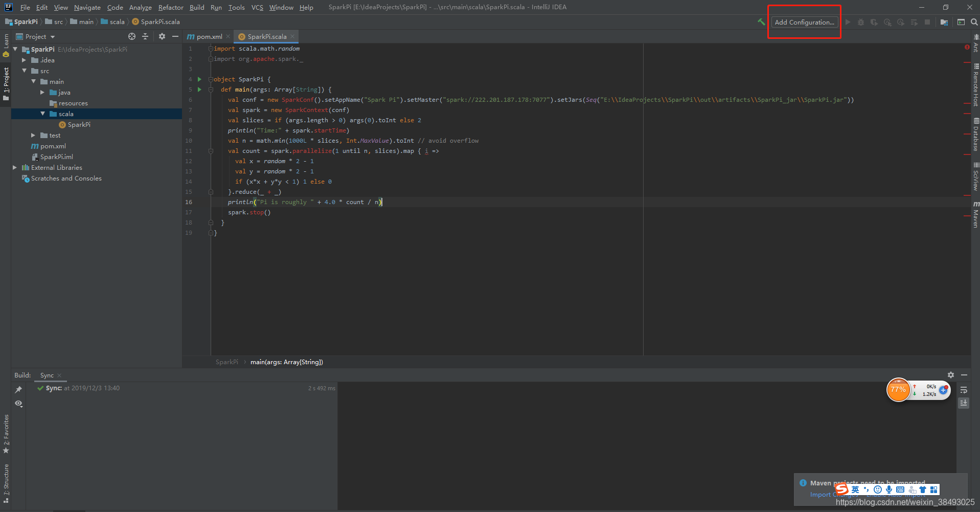The width and height of the screenshot is (980, 512).
Task: Click the Locate/Scroll from Source target icon
Action: [x=132, y=36]
